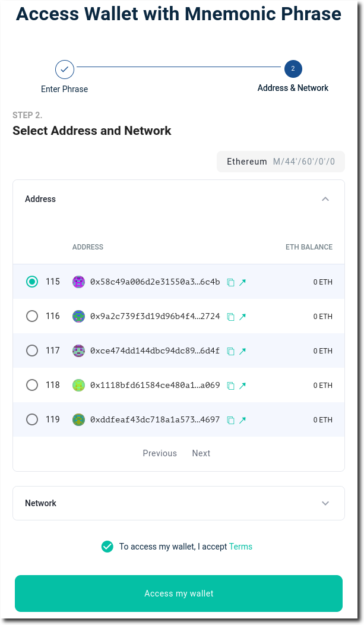364x625 pixels.
Task: Collapse the Address panel chevron
Action: (325, 199)
